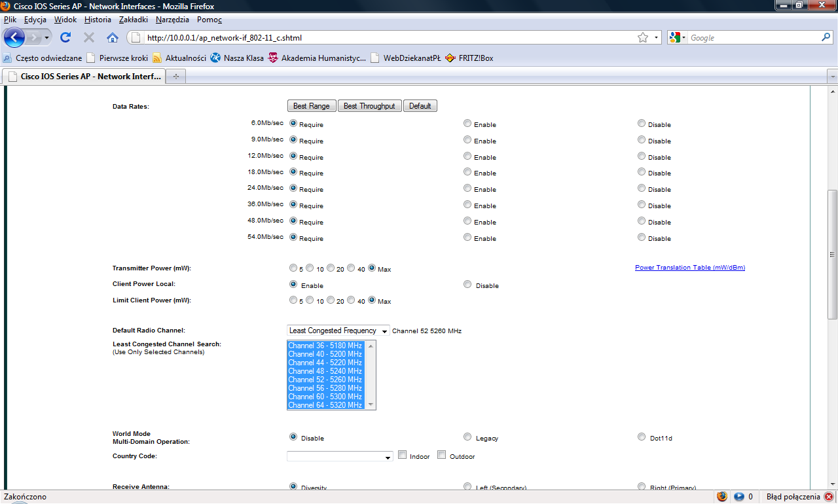Stop loading with the X toolbar icon
The height and width of the screenshot is (504, 838).
tap(89, 37)
